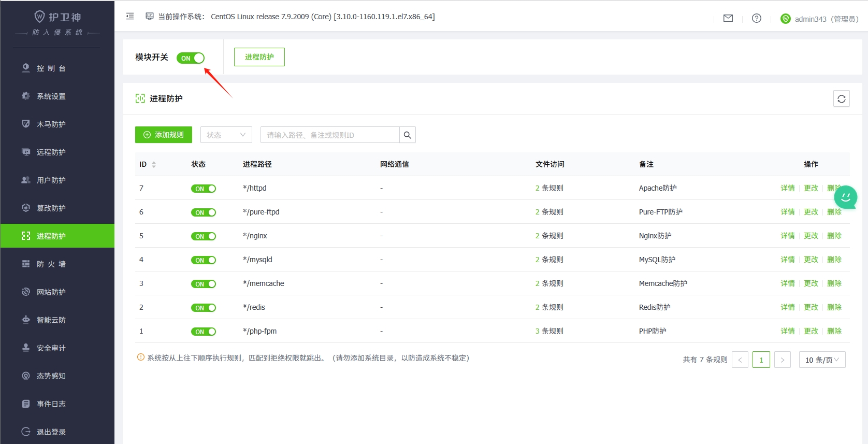Open 详情 for the Redis防护 rule
This screenshot has height=444, width=868.
pos(788,307)
